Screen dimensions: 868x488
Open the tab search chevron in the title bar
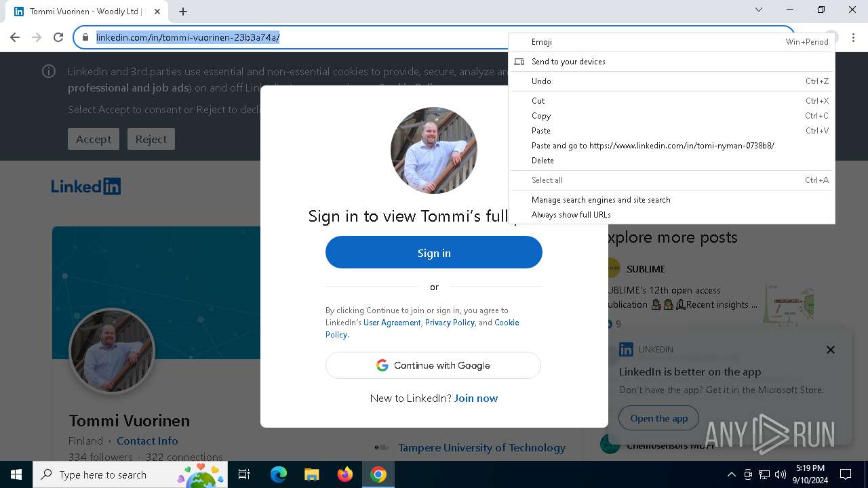pyautogui.click(x=759, y=9)
